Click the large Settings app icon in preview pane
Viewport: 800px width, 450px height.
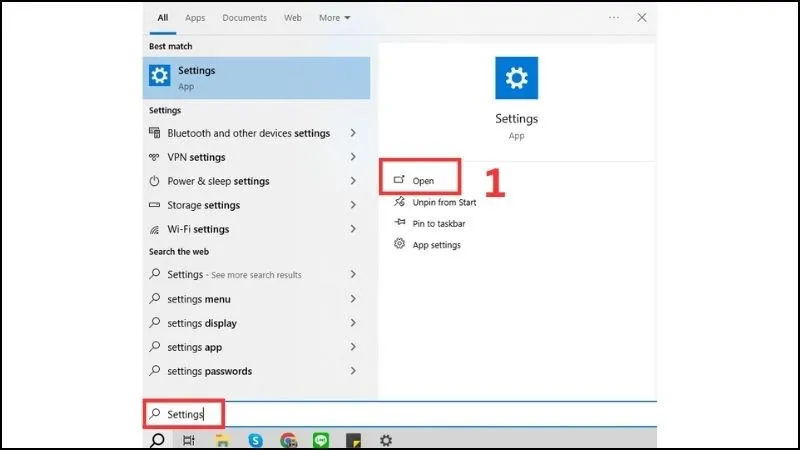tap(516, 78)
